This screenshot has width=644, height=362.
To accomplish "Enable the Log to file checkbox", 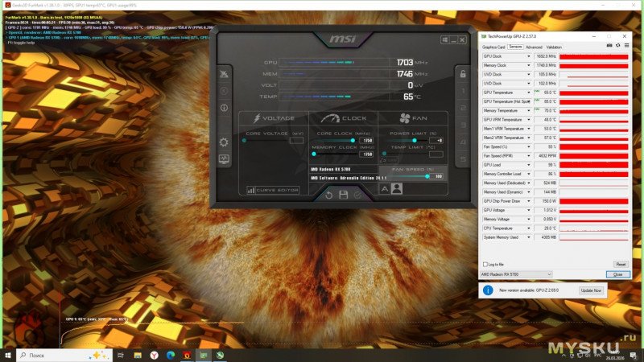I will (485, 264).
